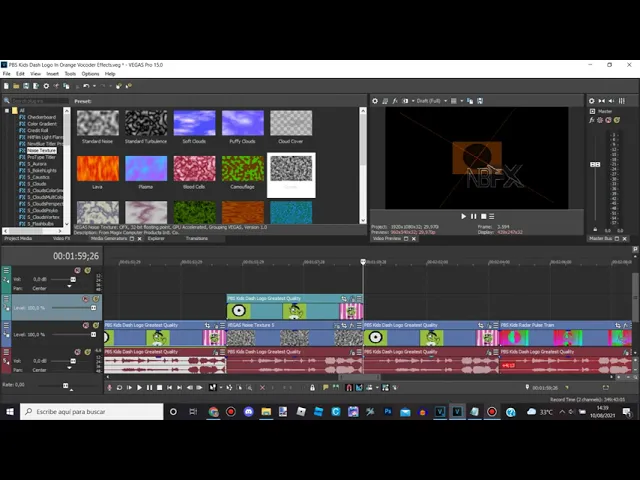Image resolution: width=640 pixels, height=480 pixels.
Task: Open a project using folder toolbar icon
Action: coord(16,86)
